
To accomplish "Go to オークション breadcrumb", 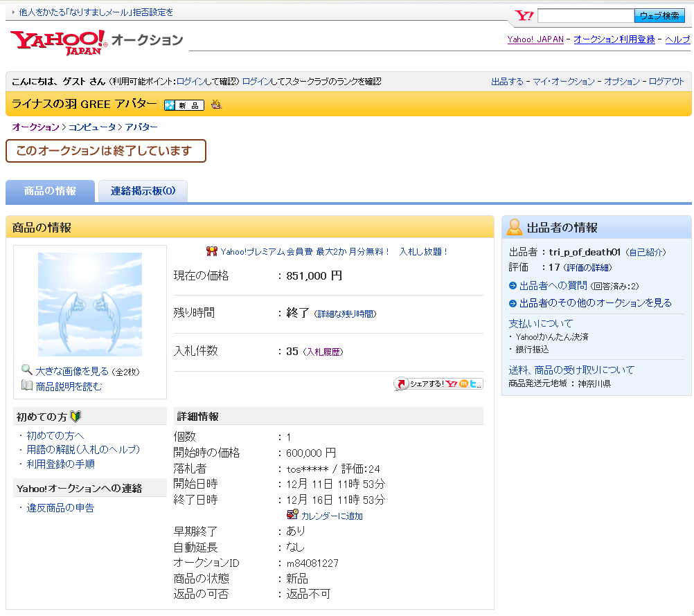I will (x=35, y=127).
